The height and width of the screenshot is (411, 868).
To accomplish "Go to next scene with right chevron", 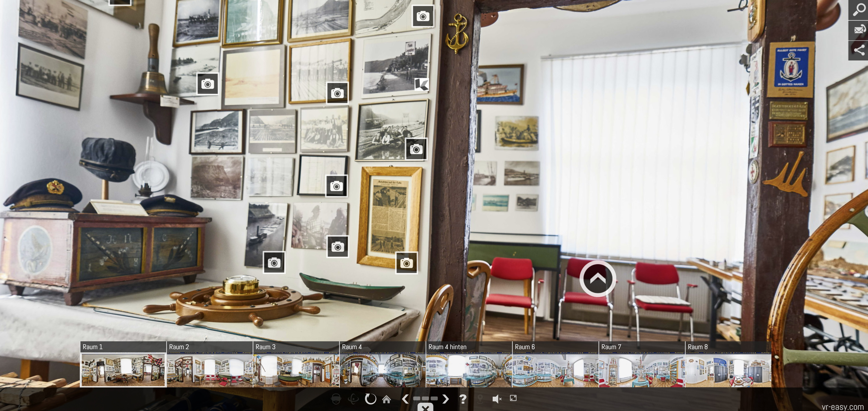I will (446, 399).
